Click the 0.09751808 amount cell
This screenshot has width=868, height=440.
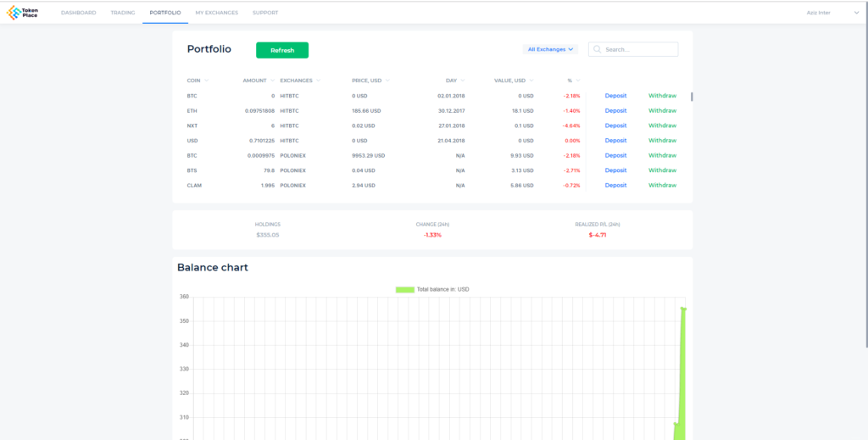point(259,111)
